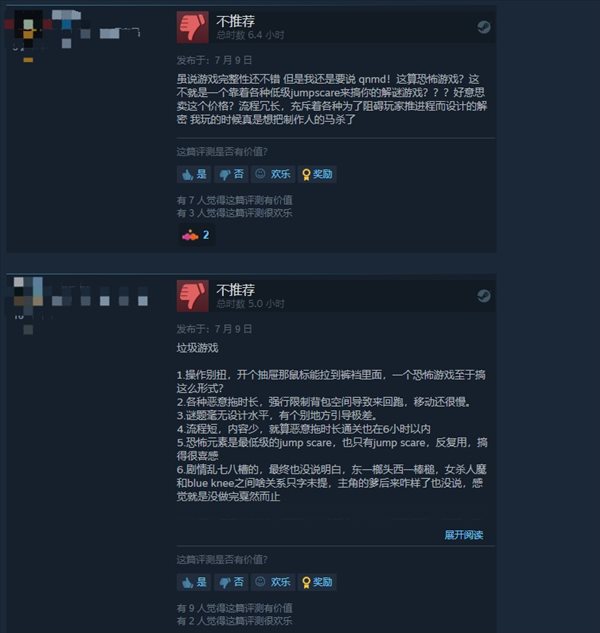Viewport: 600px width, 633px height.
Task: Mark the second review as 欢乐 (funny)
Action: [x=273, y=582]
